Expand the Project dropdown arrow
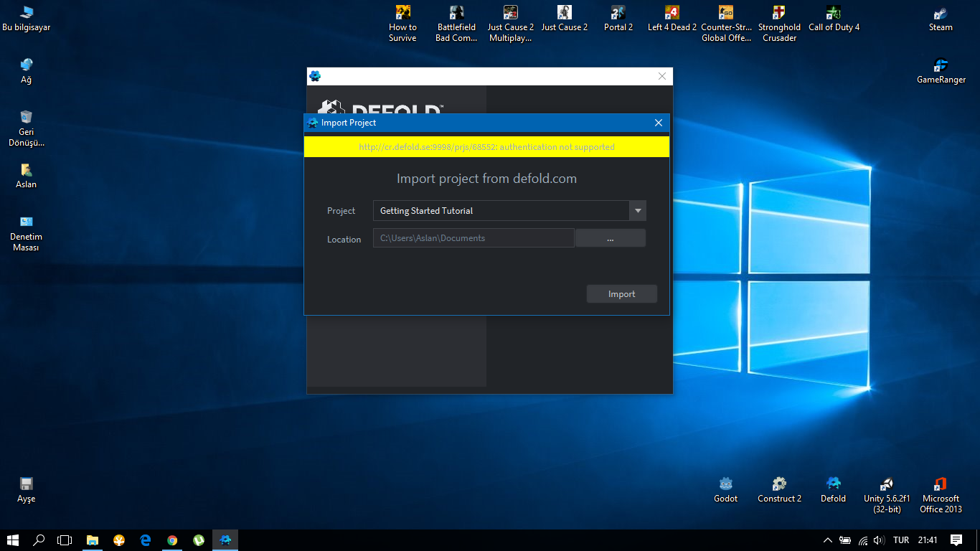This screenshot has width=980, height=551. (x=638, y=211)
